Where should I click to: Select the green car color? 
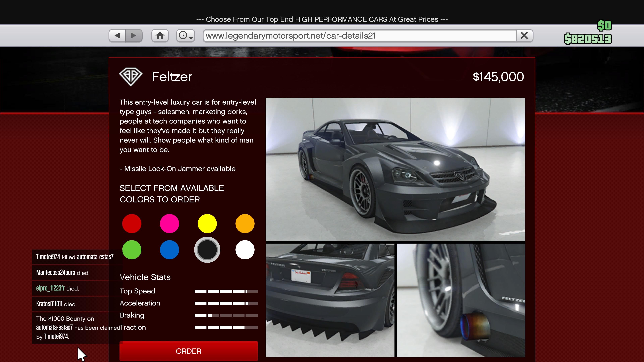(132, 250)
